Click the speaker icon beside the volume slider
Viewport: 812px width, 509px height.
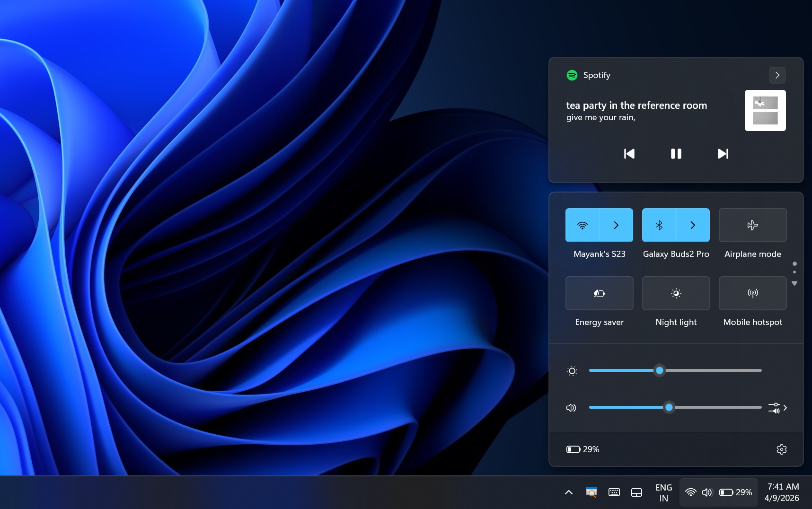[571, 407]
